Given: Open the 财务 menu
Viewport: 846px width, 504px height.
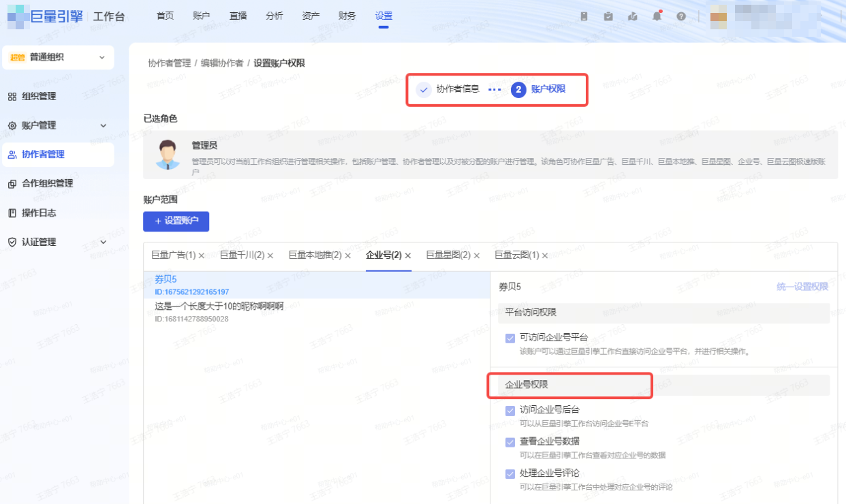Looking at the screenshot, I should [x=347, y=16].
